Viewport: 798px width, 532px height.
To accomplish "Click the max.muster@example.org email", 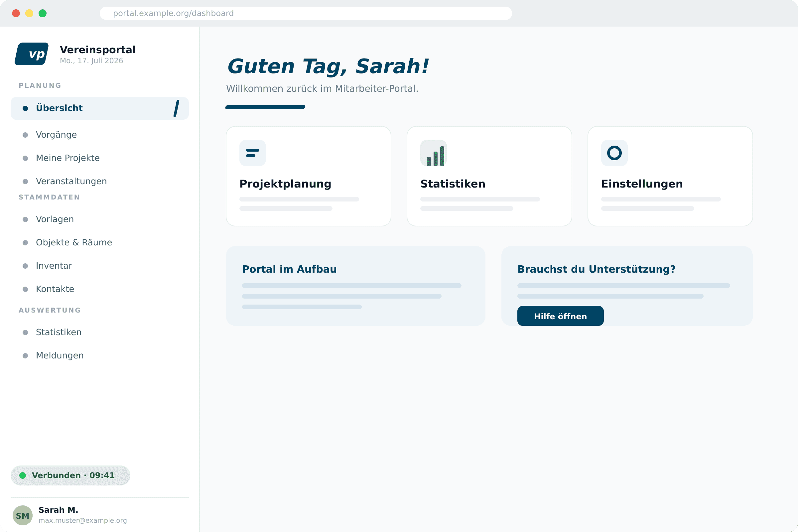I will (x=83, y=520).
